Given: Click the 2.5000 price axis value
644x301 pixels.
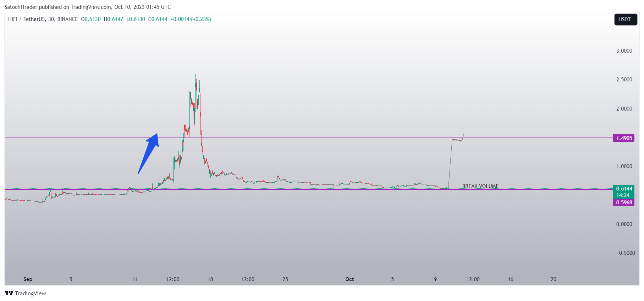Looking at the screenshot, I should tap(624, 80).
